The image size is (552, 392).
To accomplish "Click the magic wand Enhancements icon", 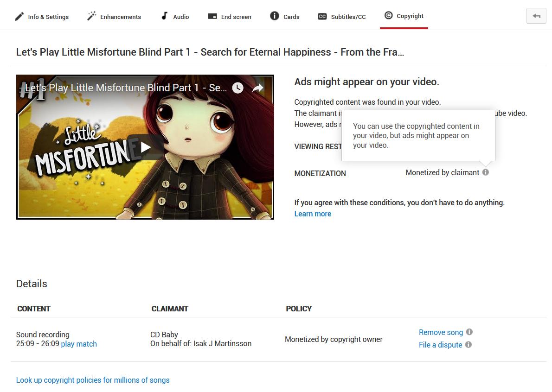I will (x=91, y=16).
